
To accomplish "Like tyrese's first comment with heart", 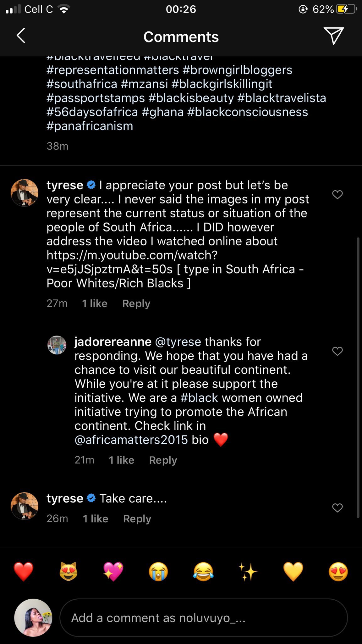I will coord(337,195).
